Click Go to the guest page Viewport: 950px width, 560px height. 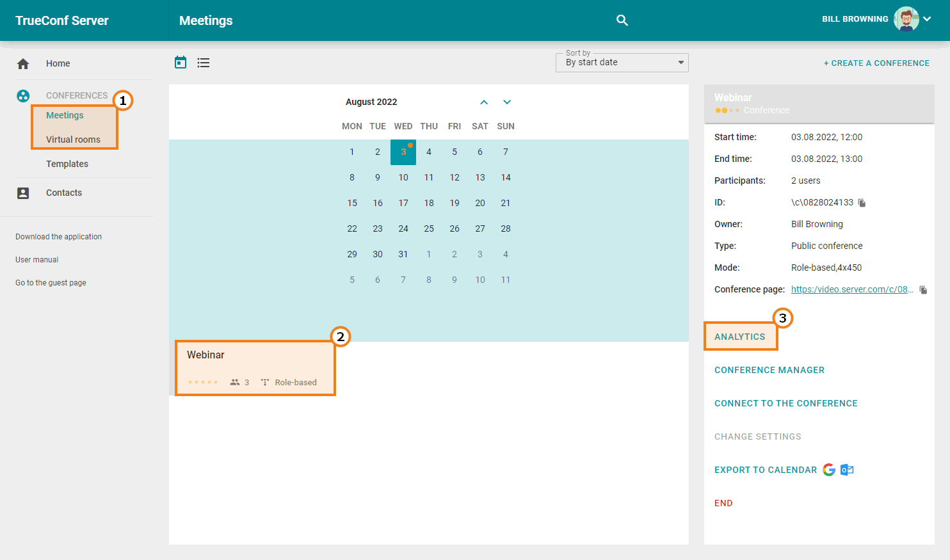[x=51, y=283]
